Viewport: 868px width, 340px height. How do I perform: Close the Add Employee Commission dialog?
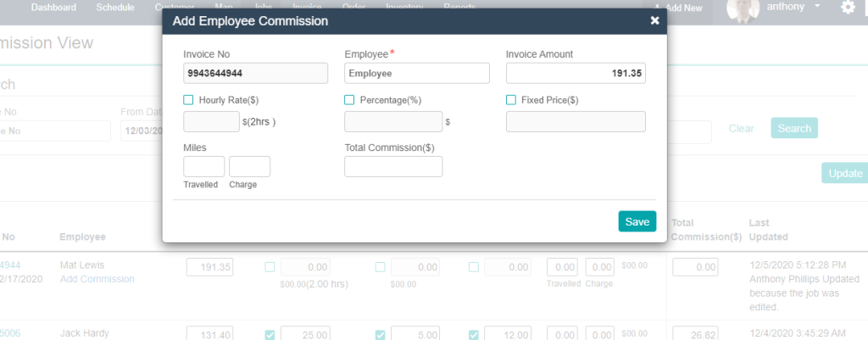[654, 20]
